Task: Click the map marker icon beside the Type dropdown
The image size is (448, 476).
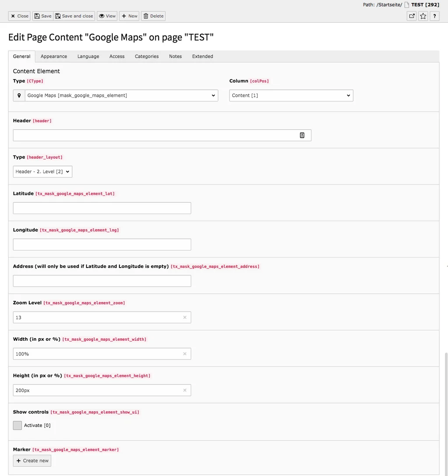Action: coord(18,95)
